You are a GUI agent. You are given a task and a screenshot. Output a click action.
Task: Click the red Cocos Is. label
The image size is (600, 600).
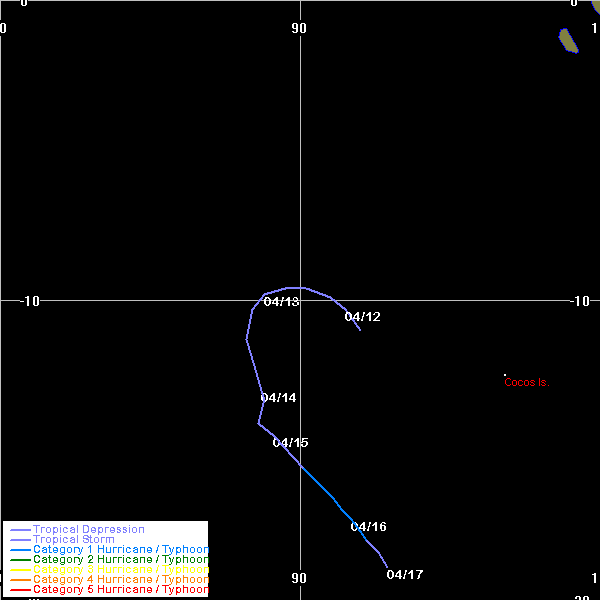pyautogui.click(x=526, y=382)
